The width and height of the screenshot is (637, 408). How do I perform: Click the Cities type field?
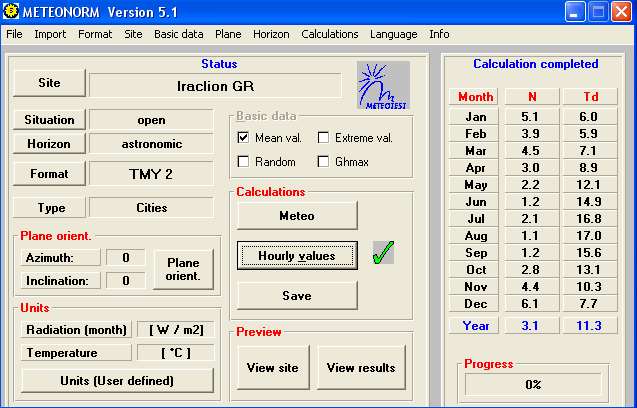click(151, 208)
